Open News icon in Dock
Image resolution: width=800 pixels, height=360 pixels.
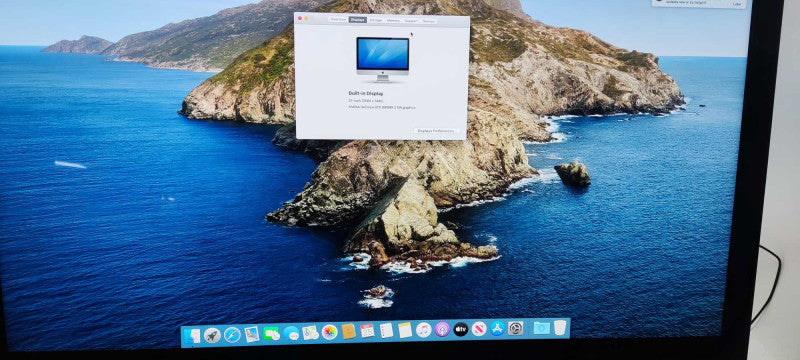click(479, 328)
